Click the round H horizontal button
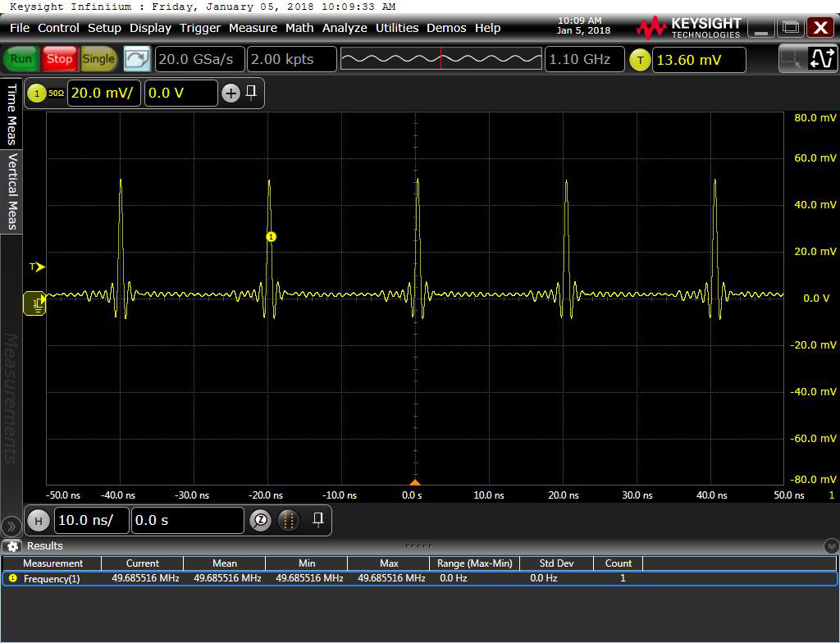The height and width of the screenshot is (643, 840). 38,520
